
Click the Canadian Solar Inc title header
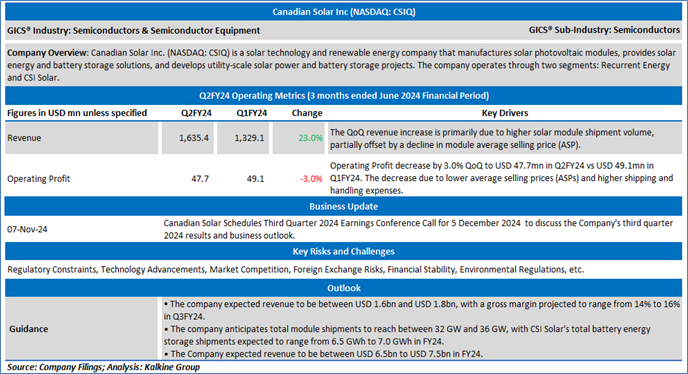pyautogui.click(x=344, y=12)
